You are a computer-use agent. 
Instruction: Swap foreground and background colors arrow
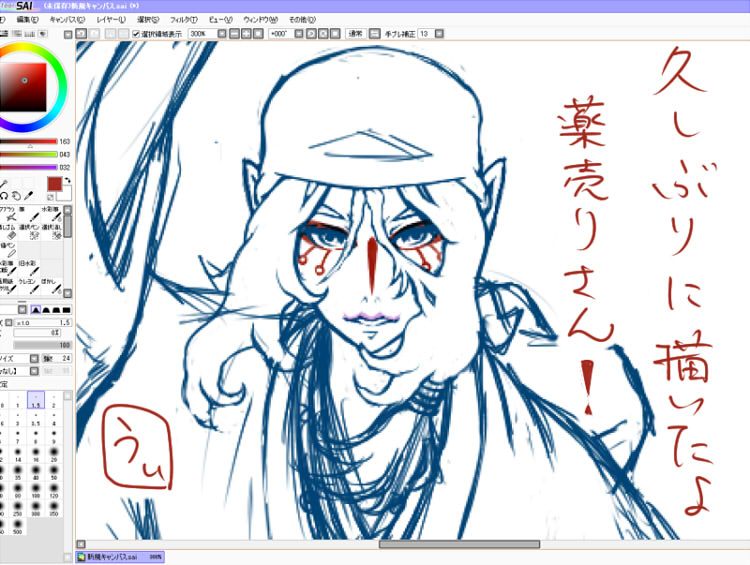68,180
